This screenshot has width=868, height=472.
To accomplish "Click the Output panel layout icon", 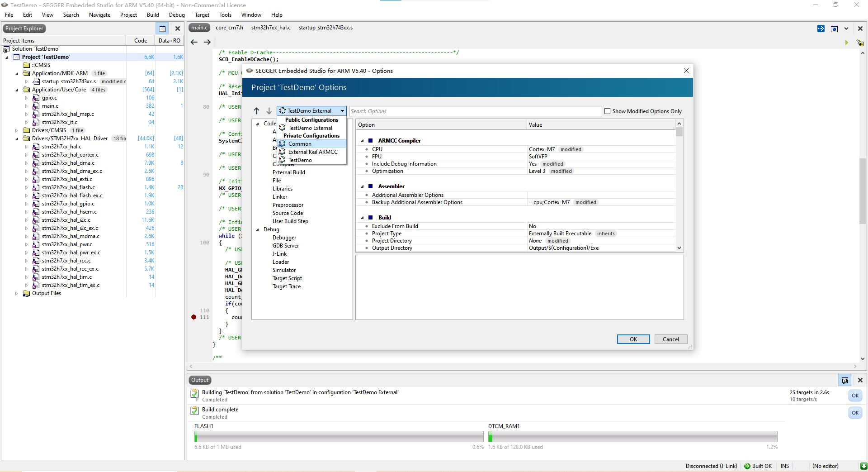I will click(844, 380).
